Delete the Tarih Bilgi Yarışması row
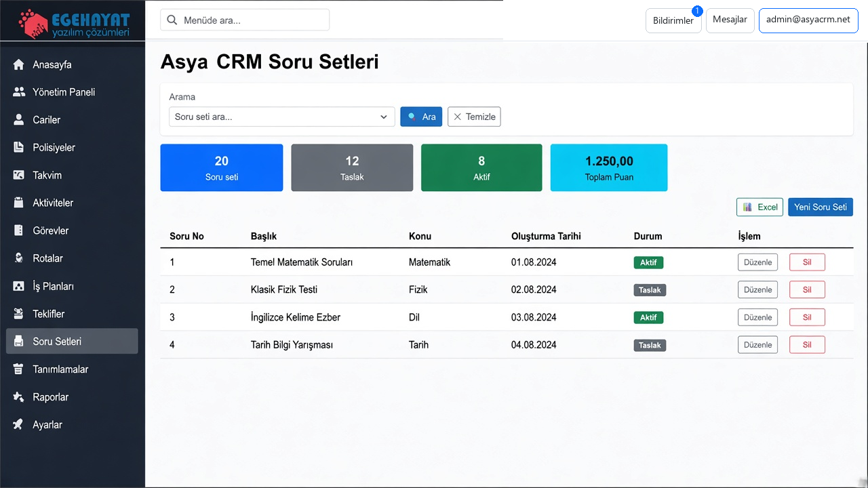Viewport: 868px width, 488px height. point(807,345)
